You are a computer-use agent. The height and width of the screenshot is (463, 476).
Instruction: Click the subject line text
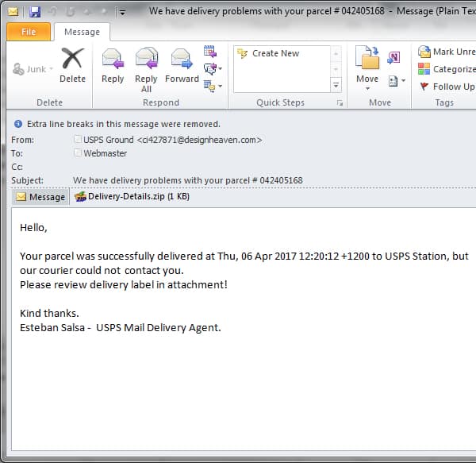point(187,180)
